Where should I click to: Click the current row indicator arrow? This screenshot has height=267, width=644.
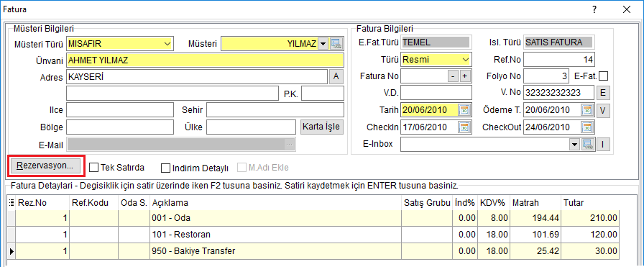(11, 251)
